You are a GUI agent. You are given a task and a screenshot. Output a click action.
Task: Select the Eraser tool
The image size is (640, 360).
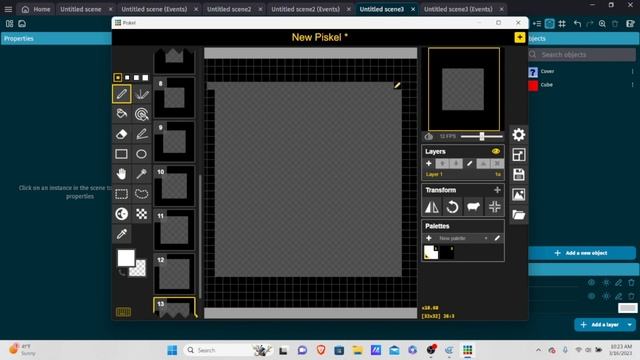pyautogui.click(x=122, y=134)
